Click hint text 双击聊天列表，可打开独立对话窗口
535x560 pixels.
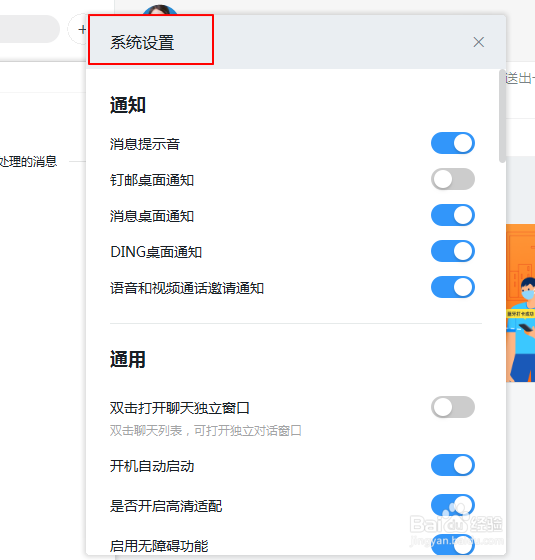click(205, 430)
